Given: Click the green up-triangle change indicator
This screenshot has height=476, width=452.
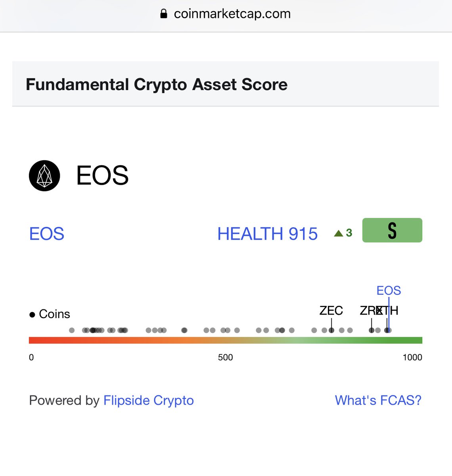Looking at the screenshot, I should pyautogui.click(x=338, y=233).
